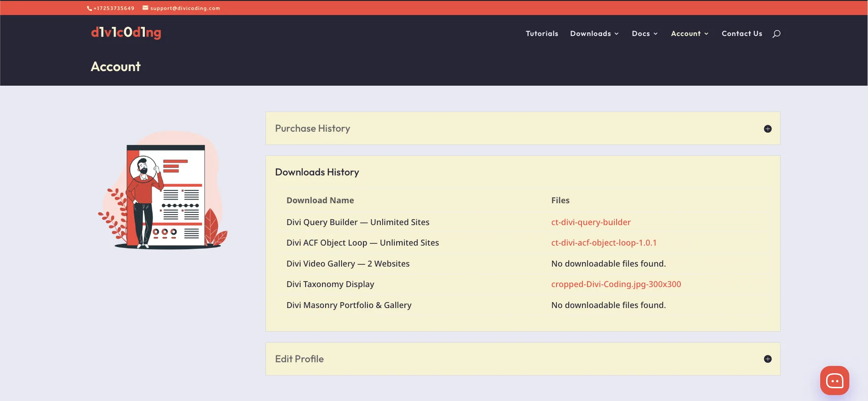Select Divi Taxonomy Display row text
The image size is (868, 401).
330,284
